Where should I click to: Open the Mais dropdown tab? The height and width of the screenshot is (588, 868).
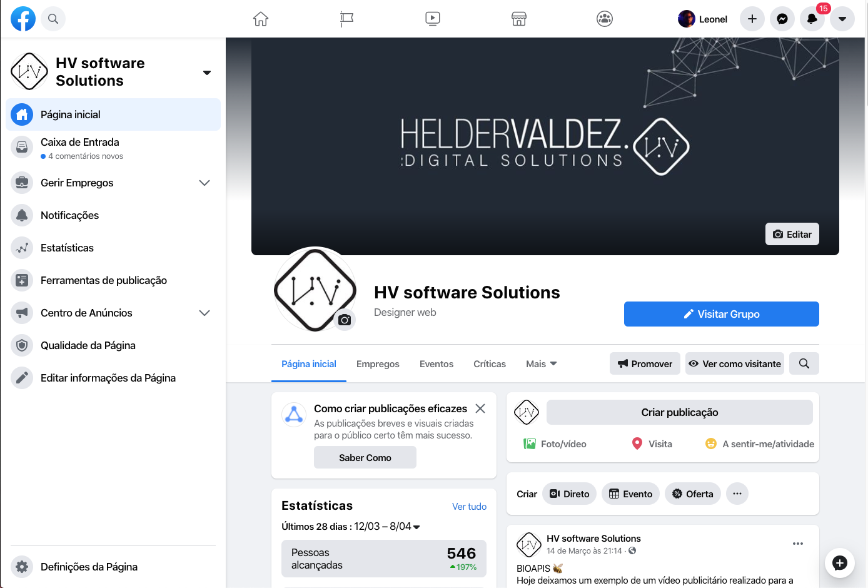542,363
